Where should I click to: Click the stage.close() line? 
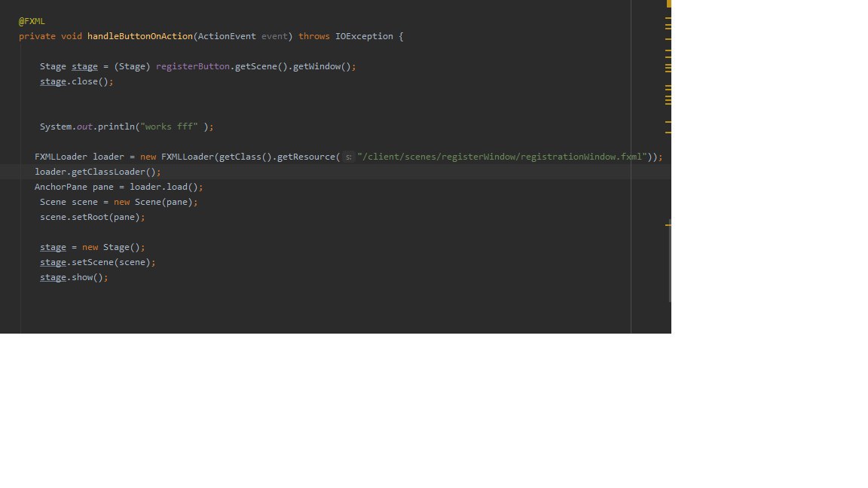[x=76, y=81]
